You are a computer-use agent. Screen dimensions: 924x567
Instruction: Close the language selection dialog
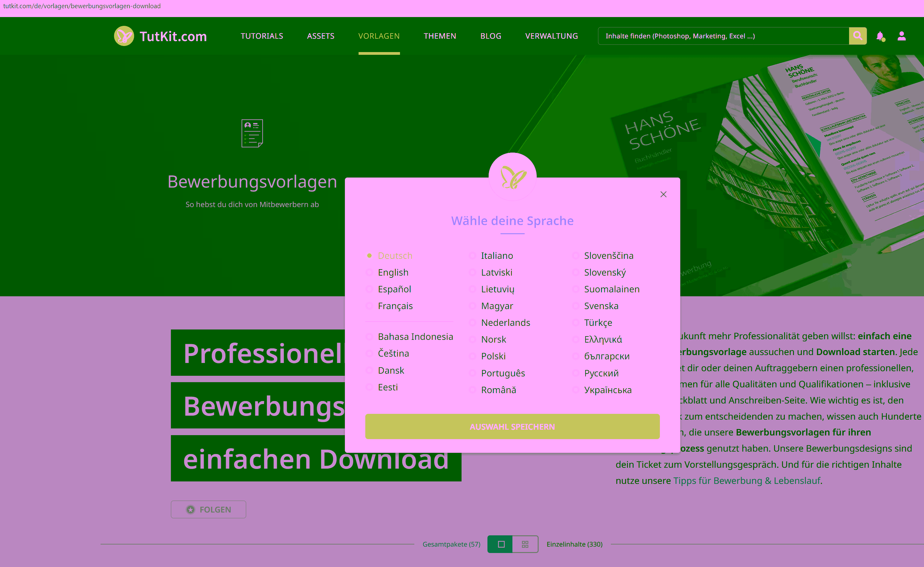tap(663, 194)
